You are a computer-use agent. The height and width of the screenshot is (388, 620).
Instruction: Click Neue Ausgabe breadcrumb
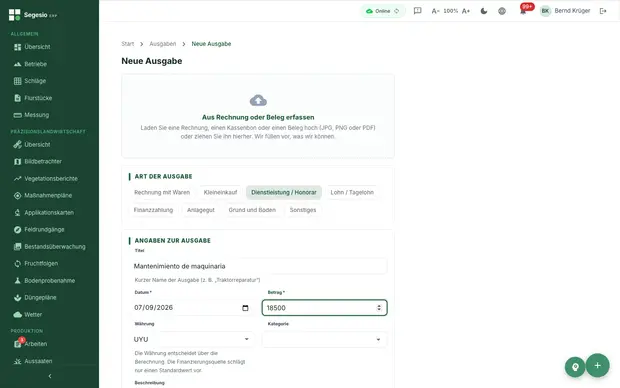211,44
